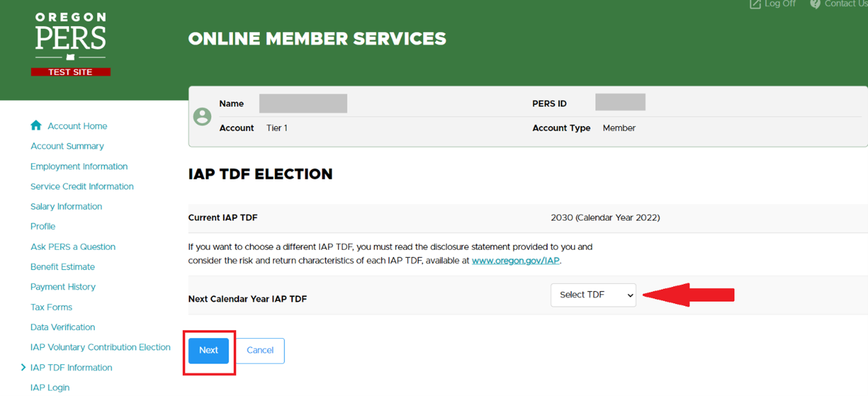Select Ask PERS a Question
Image resolution: width=868 pixels, height=396 pixels.
point(73,246)
